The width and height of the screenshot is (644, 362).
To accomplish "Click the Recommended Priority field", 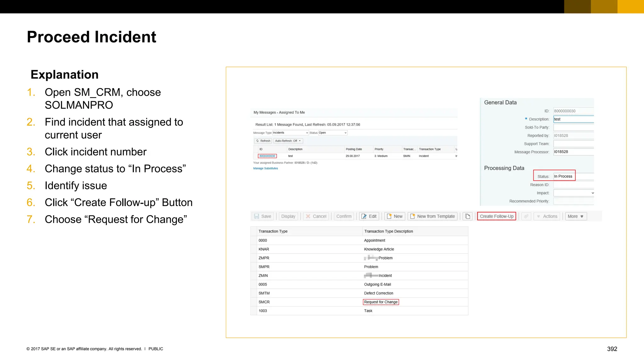I will click(x=574, y=201).
